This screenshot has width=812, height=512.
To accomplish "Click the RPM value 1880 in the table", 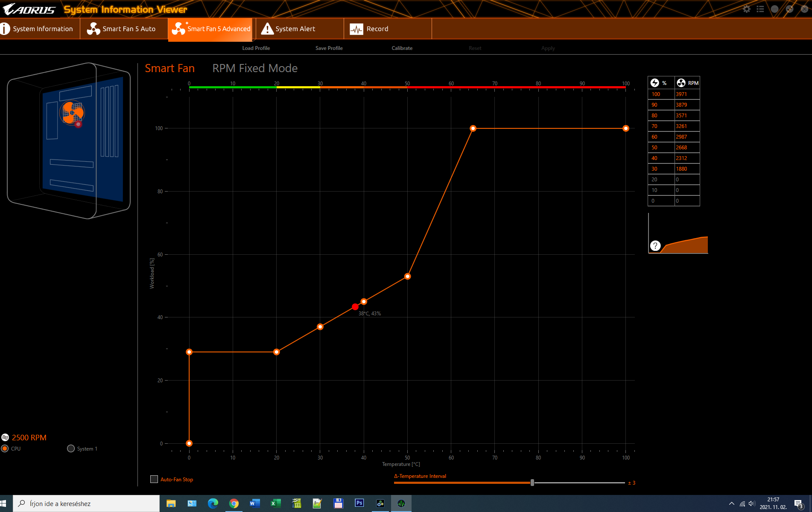I will (687, 169).
